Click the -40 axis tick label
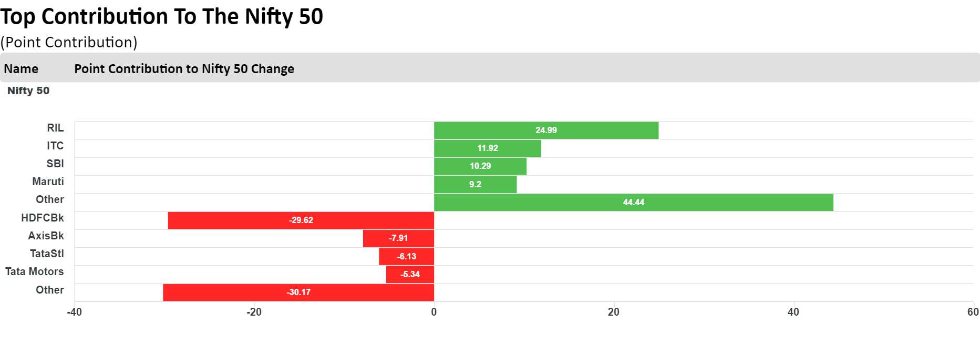The height and width of the screenshot is (353, 980). 75,312
